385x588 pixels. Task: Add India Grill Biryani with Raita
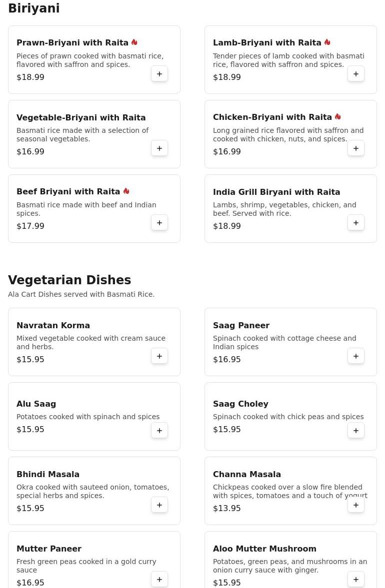pos(356,223)
